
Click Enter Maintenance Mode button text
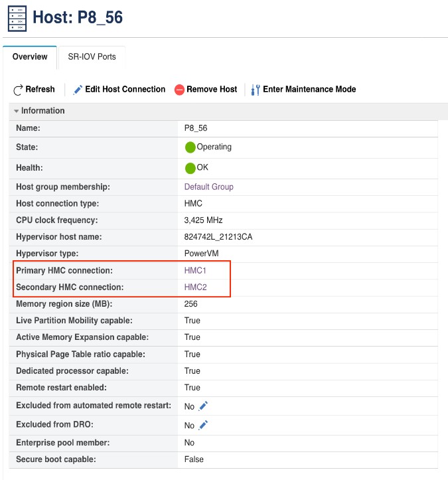(309, 90)
